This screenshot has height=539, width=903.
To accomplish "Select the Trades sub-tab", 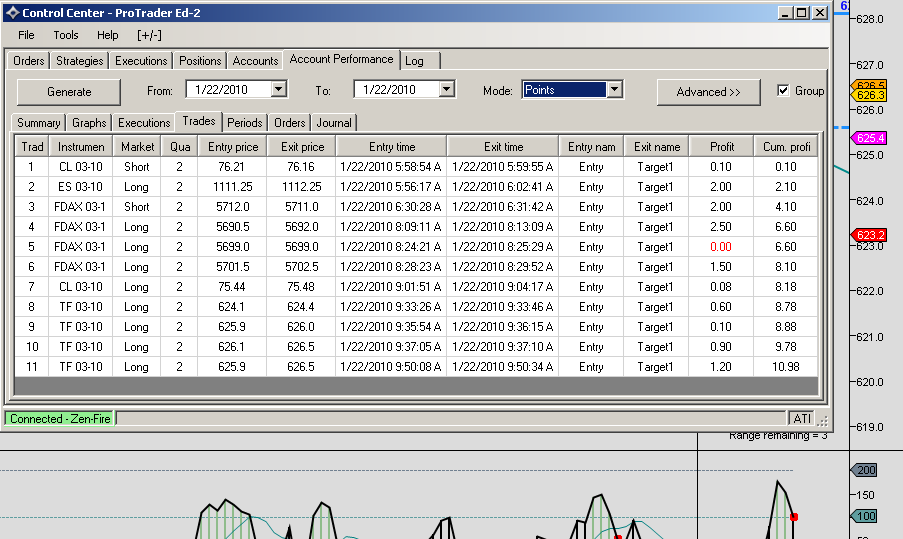I will coord(199,121).
